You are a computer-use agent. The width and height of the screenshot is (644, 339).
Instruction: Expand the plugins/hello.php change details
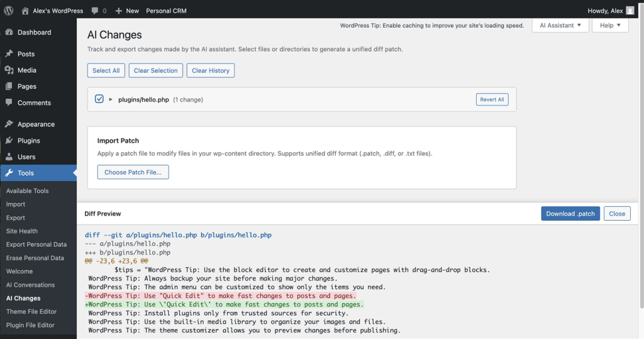111,99
